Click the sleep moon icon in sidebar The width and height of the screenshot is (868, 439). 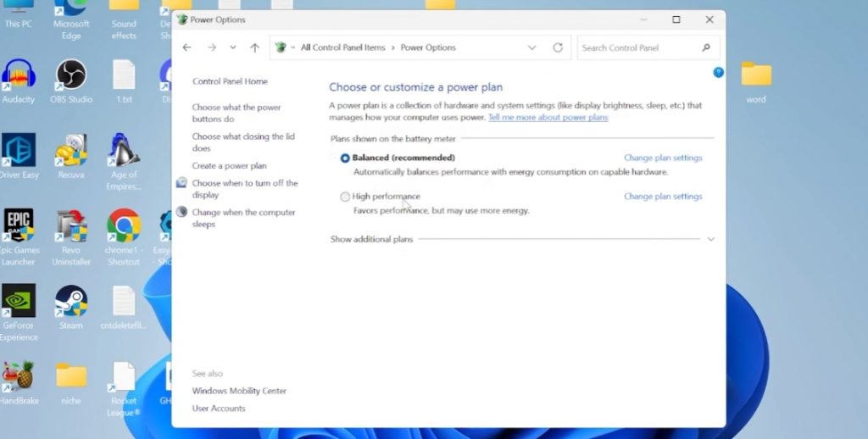181,212
